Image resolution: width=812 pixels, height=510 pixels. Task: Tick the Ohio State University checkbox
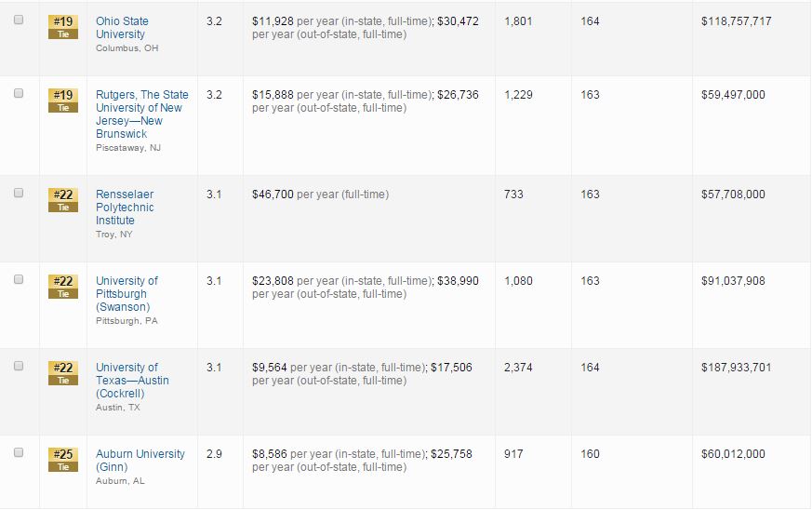[19, 20]
